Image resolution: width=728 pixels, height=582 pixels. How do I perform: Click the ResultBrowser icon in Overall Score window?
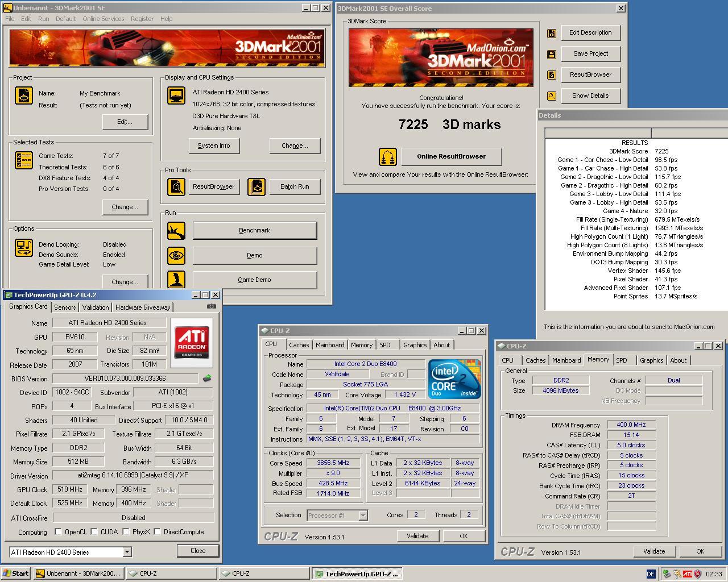pos(552,75)
